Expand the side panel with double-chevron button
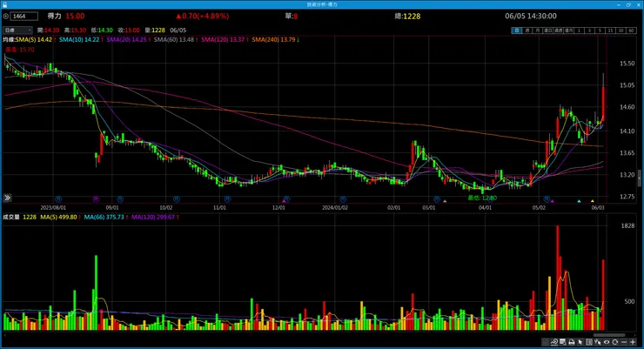Viewport: 644px width, 349px height. point(7,198)
